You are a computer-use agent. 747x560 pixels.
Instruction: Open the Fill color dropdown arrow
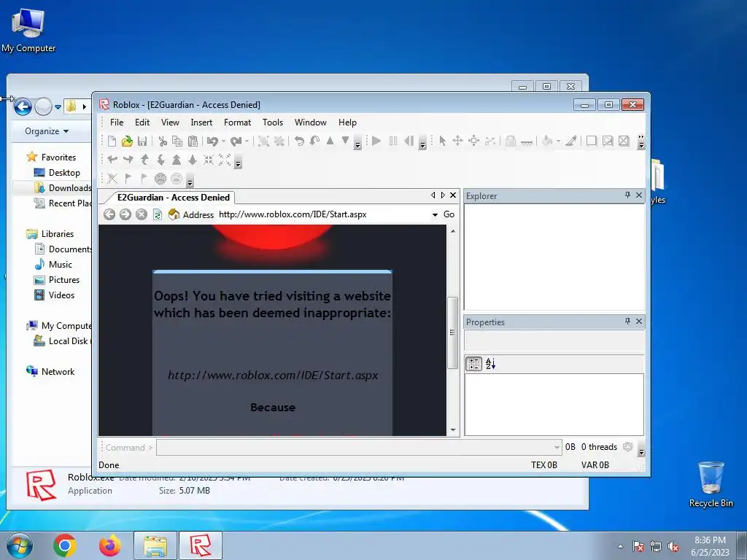click(x=558, y=141)
